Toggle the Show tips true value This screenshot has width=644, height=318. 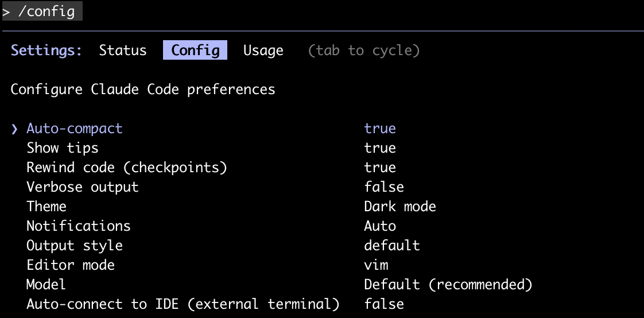380,148
